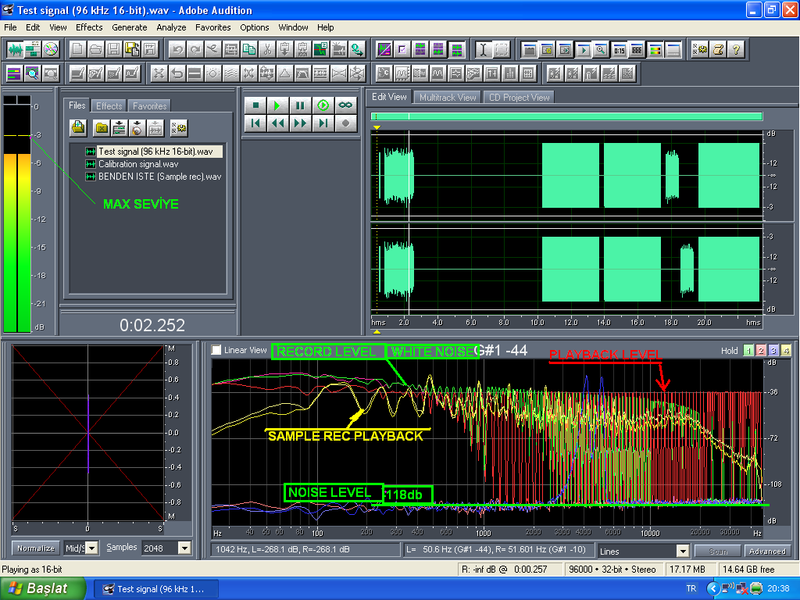Click the Stop playback button
The width and height of the screenshot is (800, 600).
tap(256, 105)
